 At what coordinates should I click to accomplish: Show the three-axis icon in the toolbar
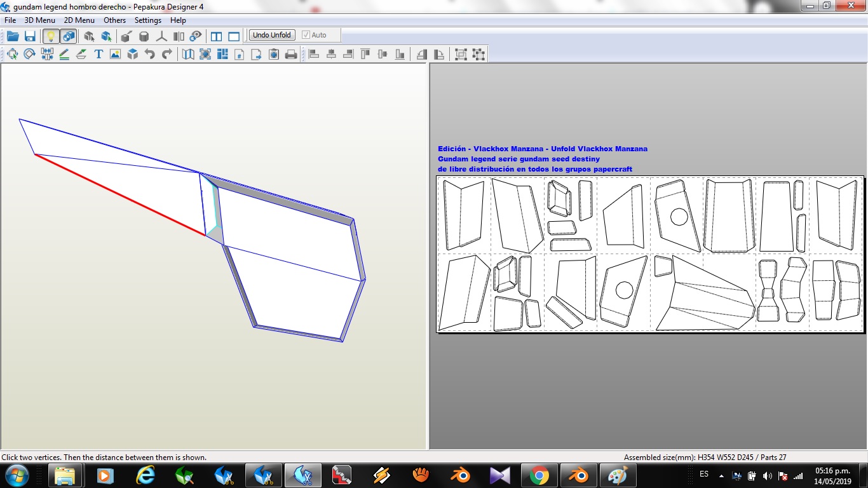(161, 36)
